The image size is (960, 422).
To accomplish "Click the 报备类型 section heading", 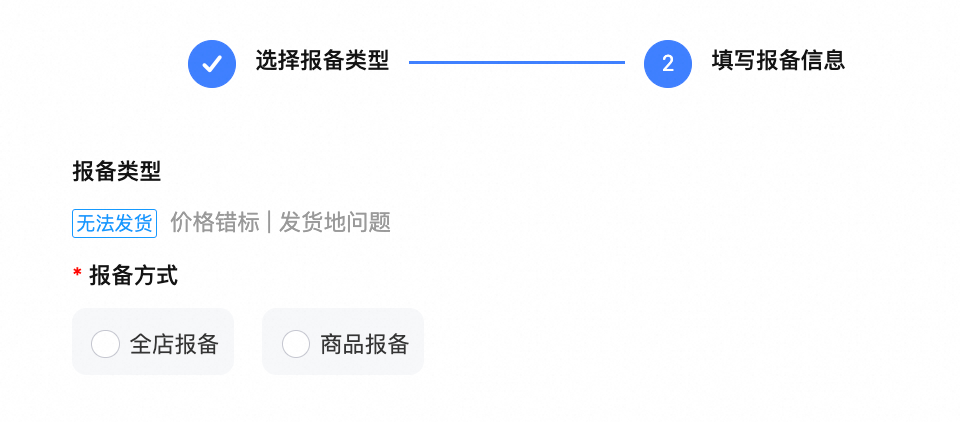I will [x=117, y=171].
